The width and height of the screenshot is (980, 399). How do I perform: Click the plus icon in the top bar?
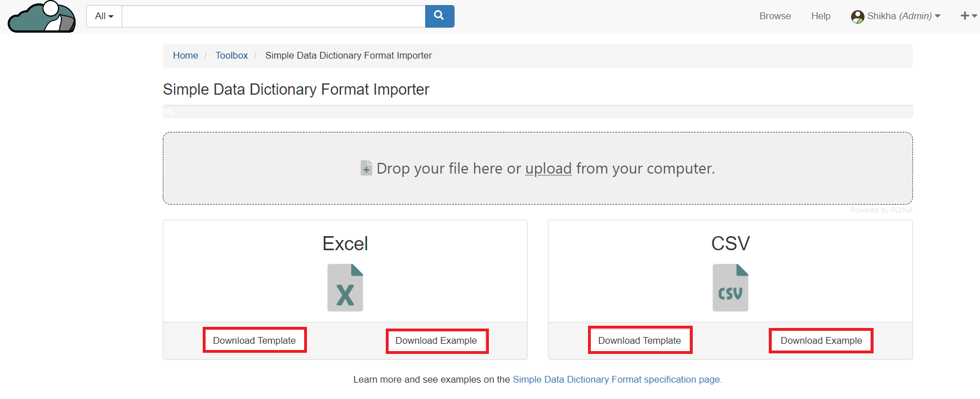pyautogui.click(x=964, y=16)
